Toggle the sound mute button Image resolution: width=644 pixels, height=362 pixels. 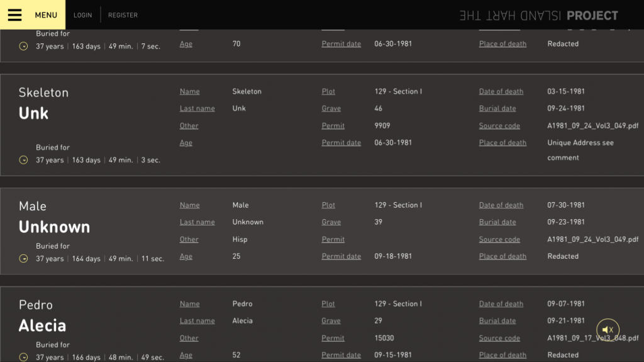pyautogui.click(x=608, y=330)
